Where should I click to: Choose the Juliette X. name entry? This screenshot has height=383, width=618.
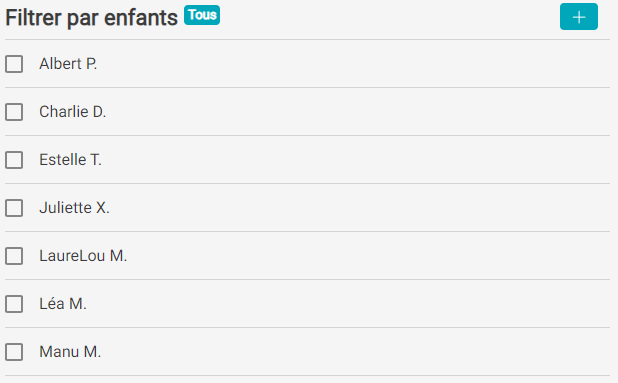pos(74,208)
